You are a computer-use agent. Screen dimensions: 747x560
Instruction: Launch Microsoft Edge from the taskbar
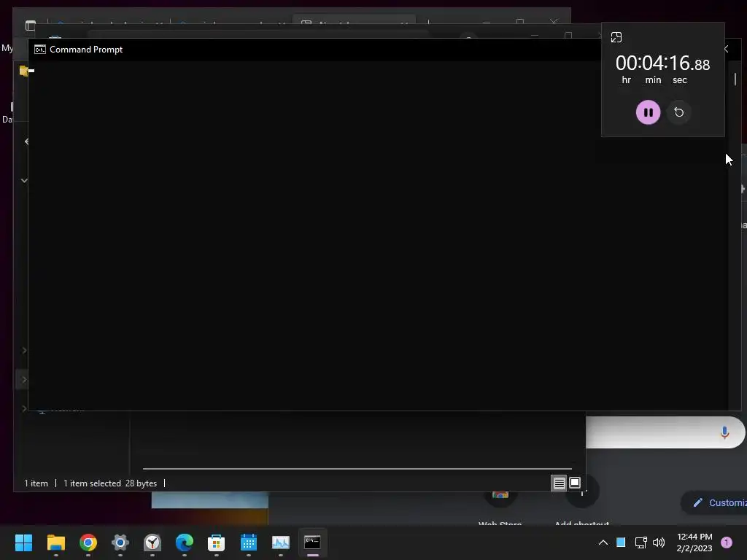185,542
